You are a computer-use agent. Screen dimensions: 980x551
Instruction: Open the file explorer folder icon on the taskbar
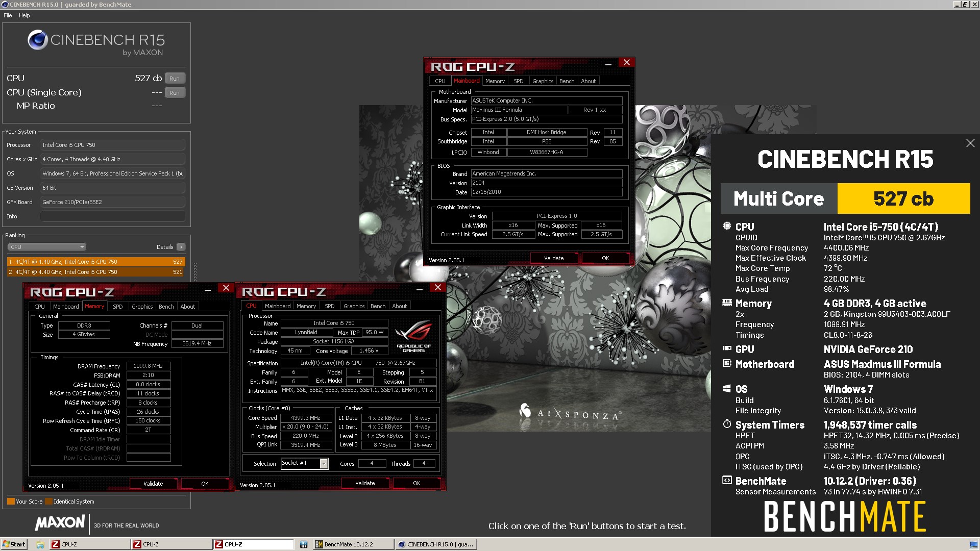click(x=40, y=544)
